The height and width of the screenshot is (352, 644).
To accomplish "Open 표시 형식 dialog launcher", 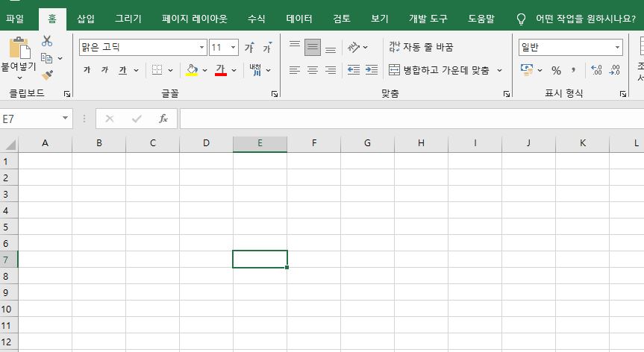I will click(623, 94).
